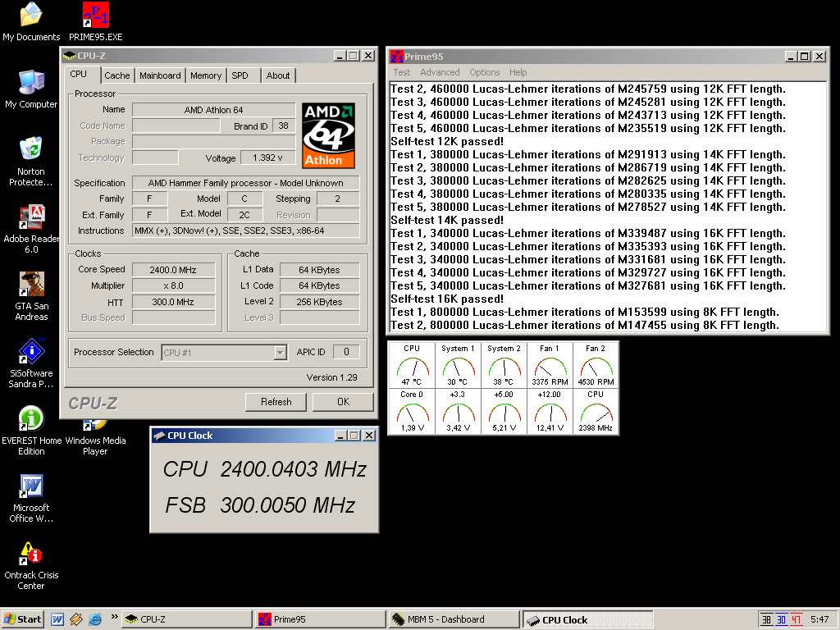Expand the quick launch overflow chevron
This screenshot has height=630, width=840.
(x=114, y=617)
